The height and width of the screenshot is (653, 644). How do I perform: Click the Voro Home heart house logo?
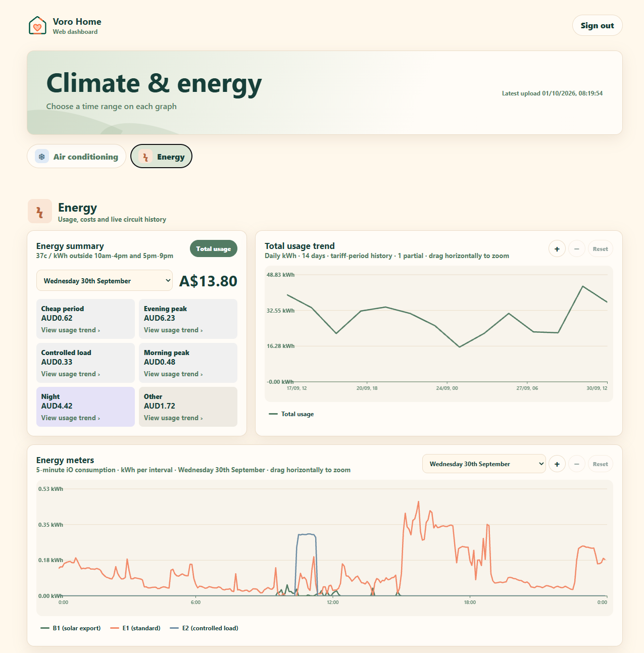[37, 26]
